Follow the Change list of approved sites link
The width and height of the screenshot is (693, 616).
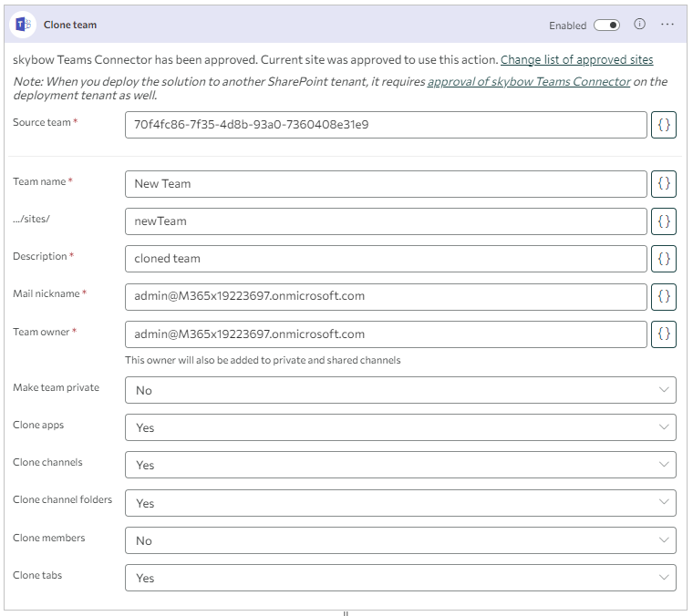coord(576,60)
